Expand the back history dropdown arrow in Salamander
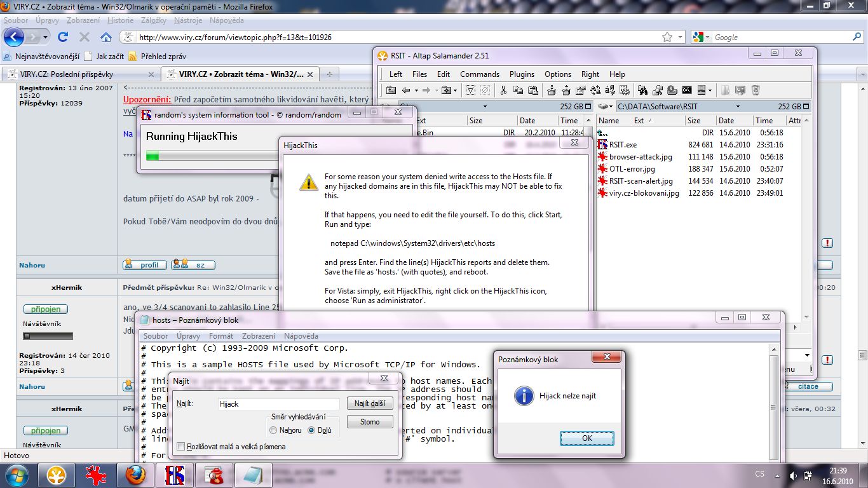 point(416,90)
